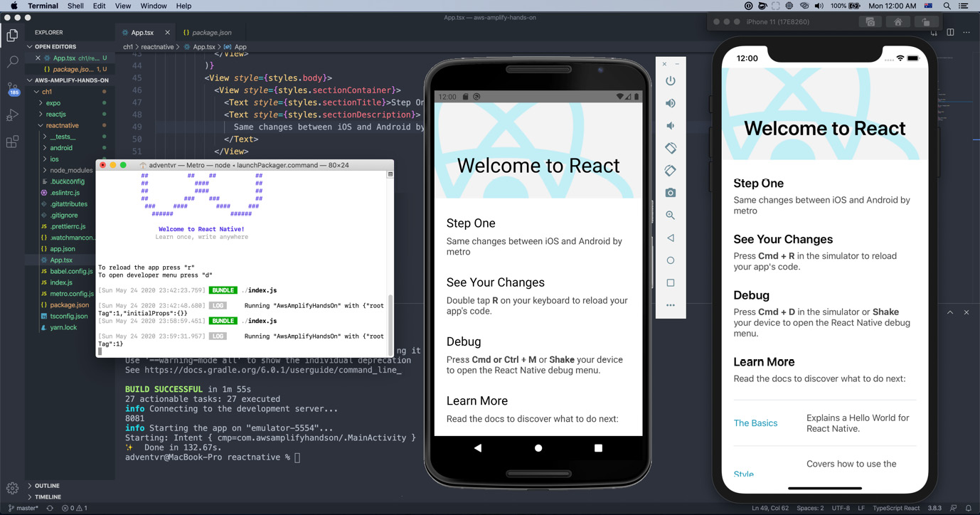
Task: Open the Search view in activity bar
Action: [12, 62]
